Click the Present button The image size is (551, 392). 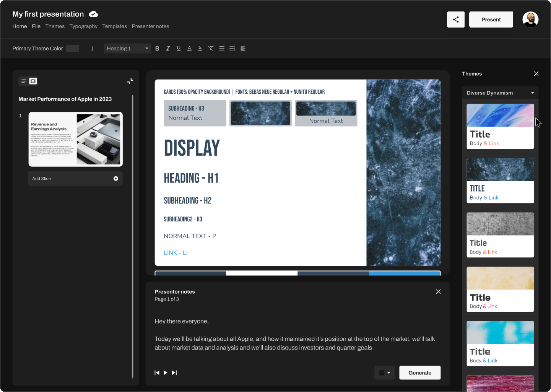click(x=491, y=20)
